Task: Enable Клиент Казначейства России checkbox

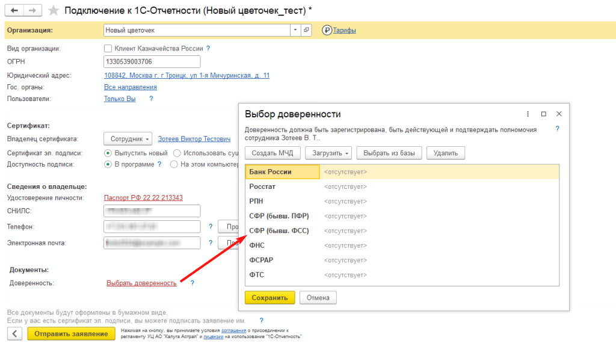Action: pos(108,49)
